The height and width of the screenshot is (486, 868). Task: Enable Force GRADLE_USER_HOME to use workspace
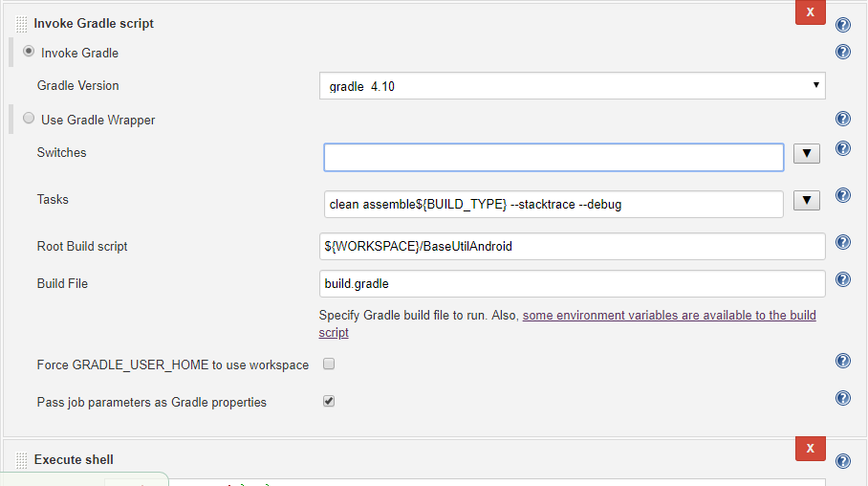(x=329, y=364)
